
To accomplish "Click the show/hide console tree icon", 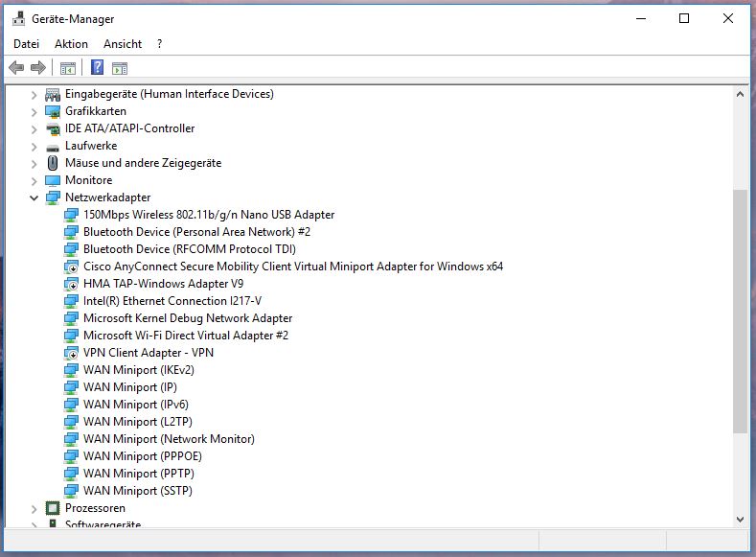I will [x=67, y=68].
